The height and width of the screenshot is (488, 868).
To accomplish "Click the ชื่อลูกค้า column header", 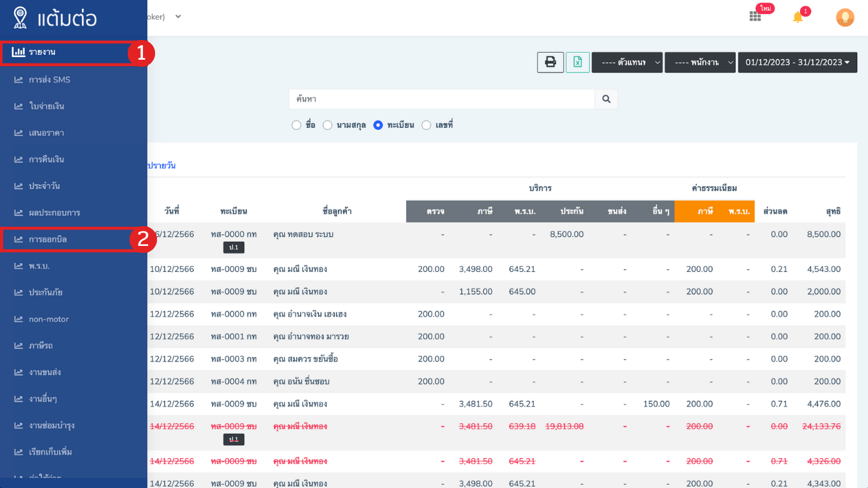I will click(337, 212).
